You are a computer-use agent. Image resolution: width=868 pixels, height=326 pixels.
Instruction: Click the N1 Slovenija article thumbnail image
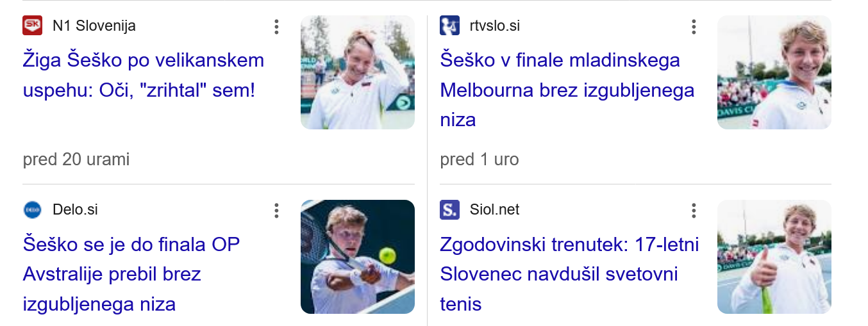tap(357, 72)
